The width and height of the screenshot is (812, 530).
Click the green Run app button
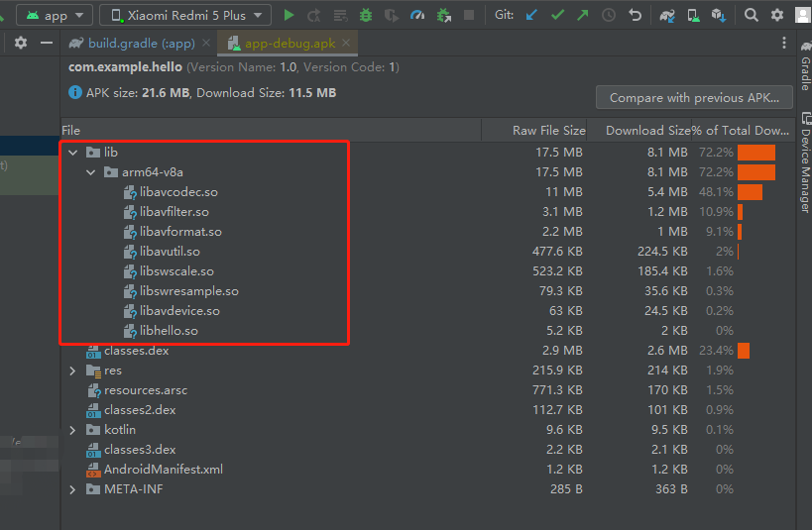pos(289,15)
